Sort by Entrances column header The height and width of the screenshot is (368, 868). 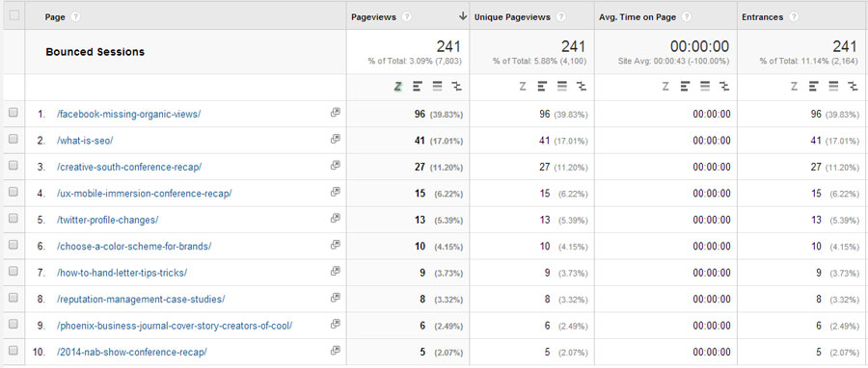tap(762, 17)
